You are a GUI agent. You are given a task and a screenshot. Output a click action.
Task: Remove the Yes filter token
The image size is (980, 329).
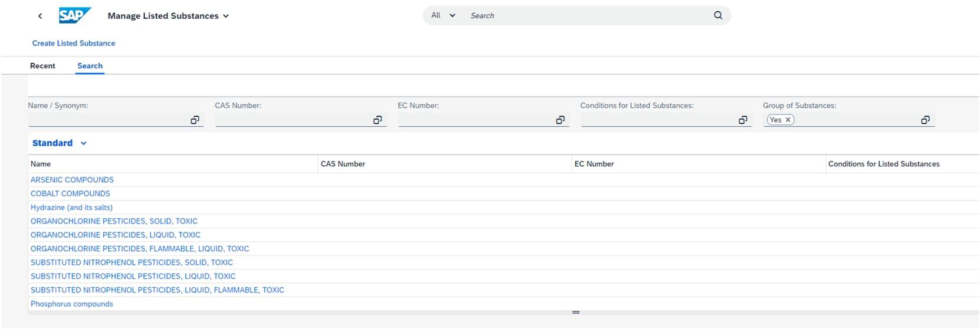tap(788, 120)
